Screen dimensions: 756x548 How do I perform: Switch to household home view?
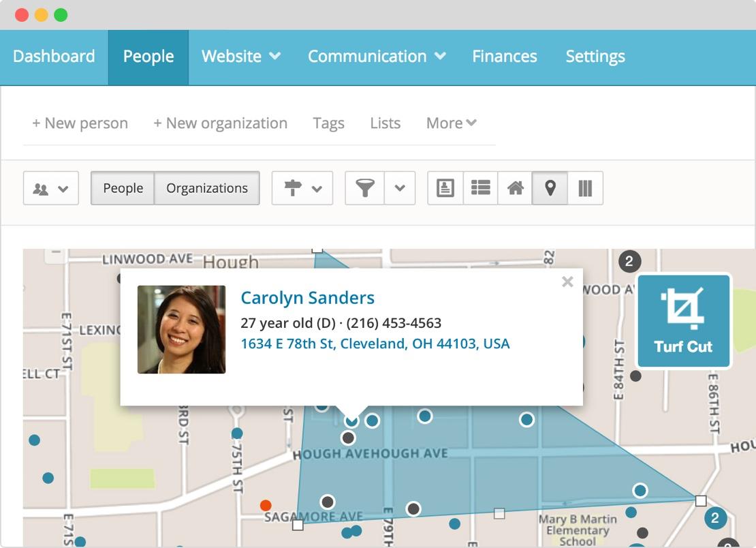point(515,188)
